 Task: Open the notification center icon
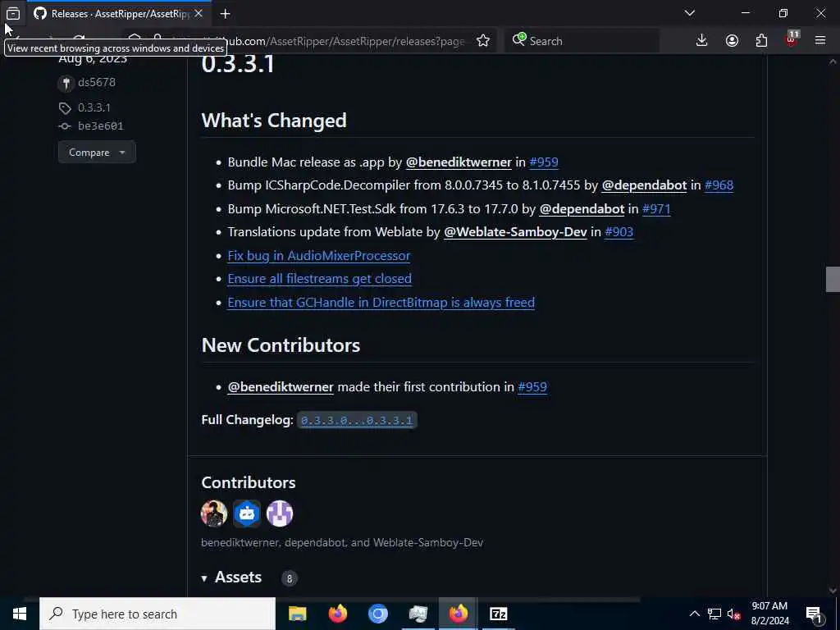(814, 614)
